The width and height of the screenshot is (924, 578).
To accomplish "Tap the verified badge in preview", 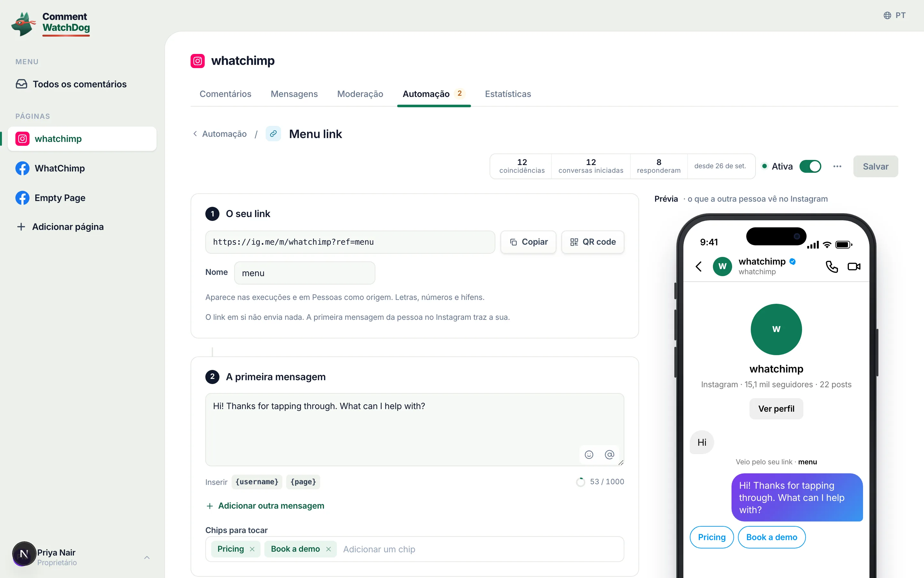I will click(x=793, y=261).
